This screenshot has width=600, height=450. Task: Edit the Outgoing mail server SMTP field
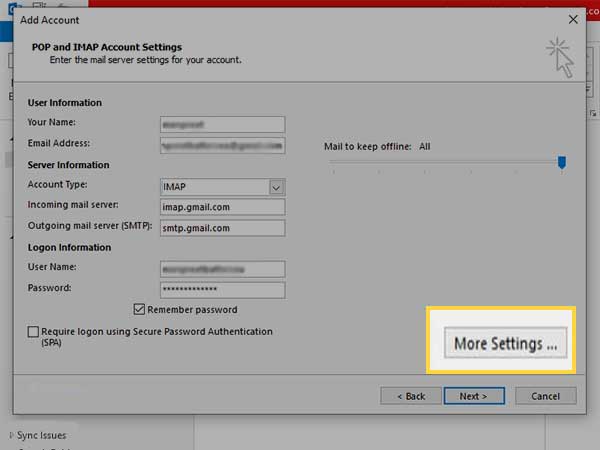[x=222, y=228]
